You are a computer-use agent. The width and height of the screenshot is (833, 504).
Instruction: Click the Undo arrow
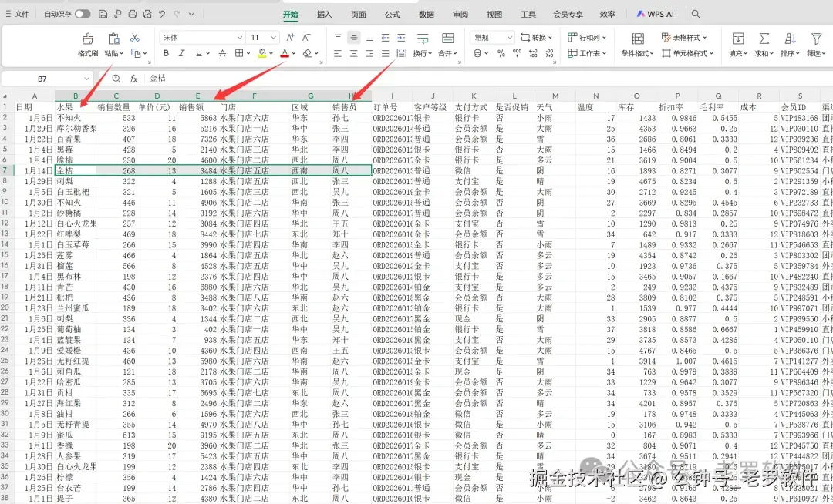[162, 15]
